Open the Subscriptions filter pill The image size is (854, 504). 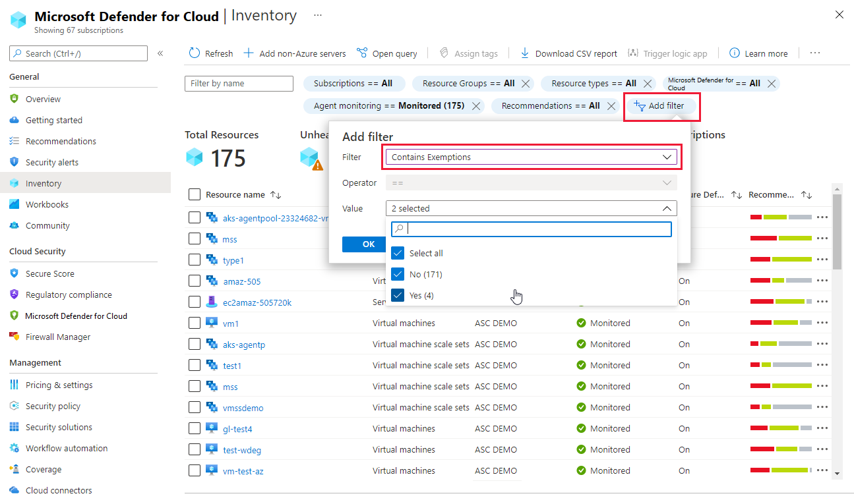coord(353,84)
